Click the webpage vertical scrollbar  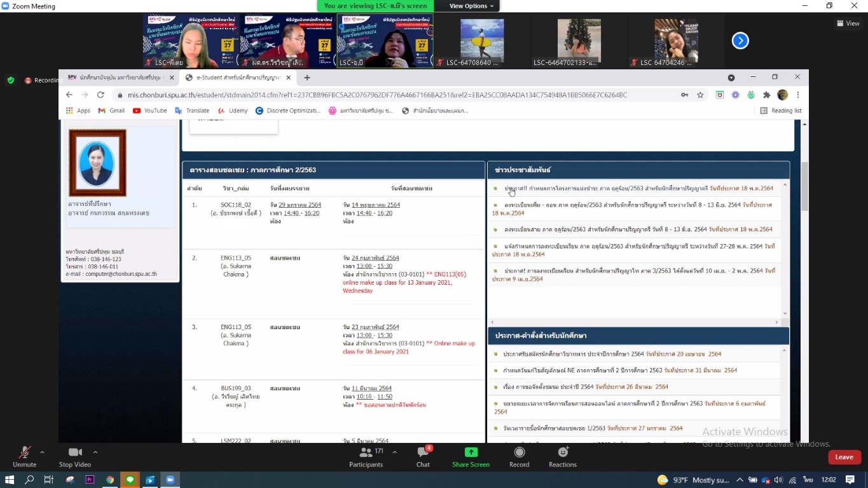pos(804,187)
